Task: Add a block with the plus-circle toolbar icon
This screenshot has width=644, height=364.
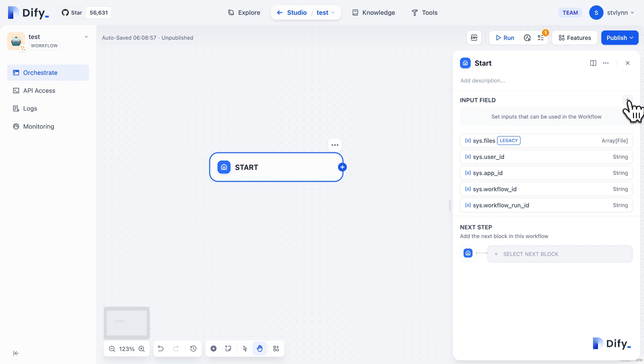Action: coord(213,348)
